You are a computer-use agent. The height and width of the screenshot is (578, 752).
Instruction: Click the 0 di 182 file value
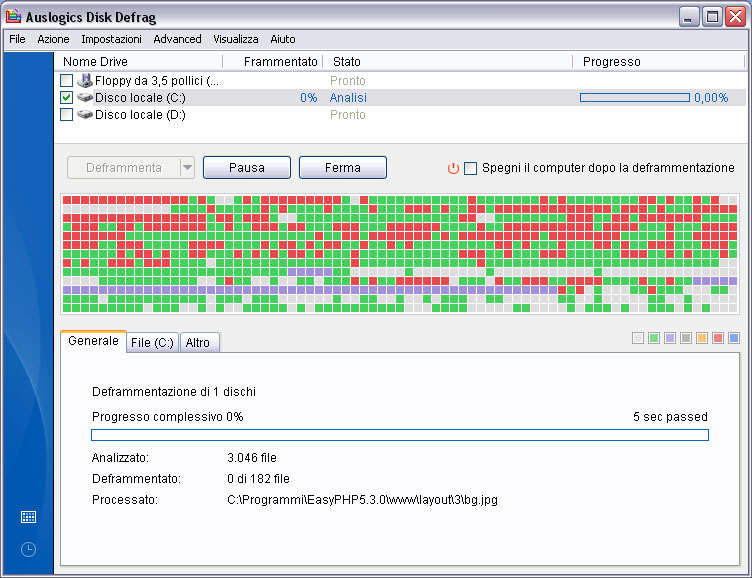point(258,479)
